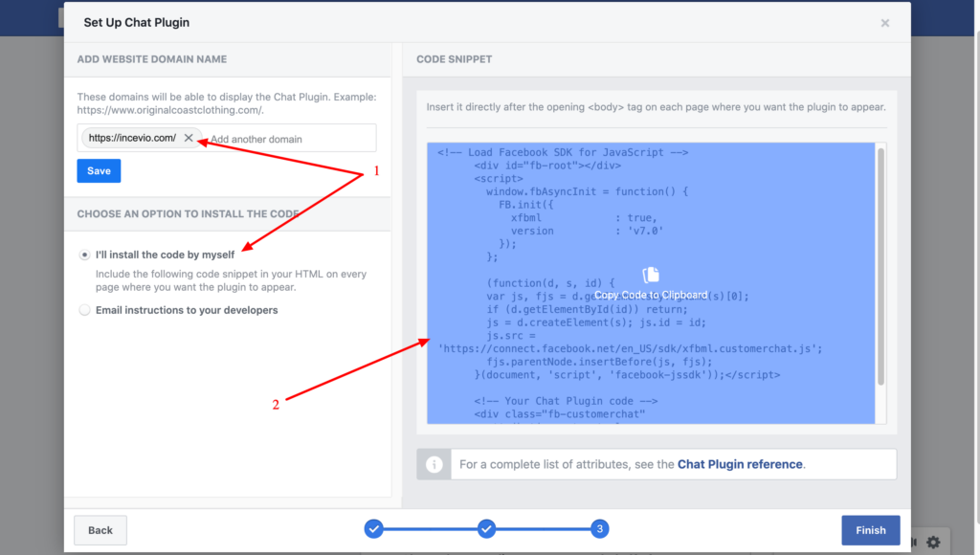Screen dimensions: 980x555
Task: Click the step 3 circle indicator
Action: (x=599, y=528)
